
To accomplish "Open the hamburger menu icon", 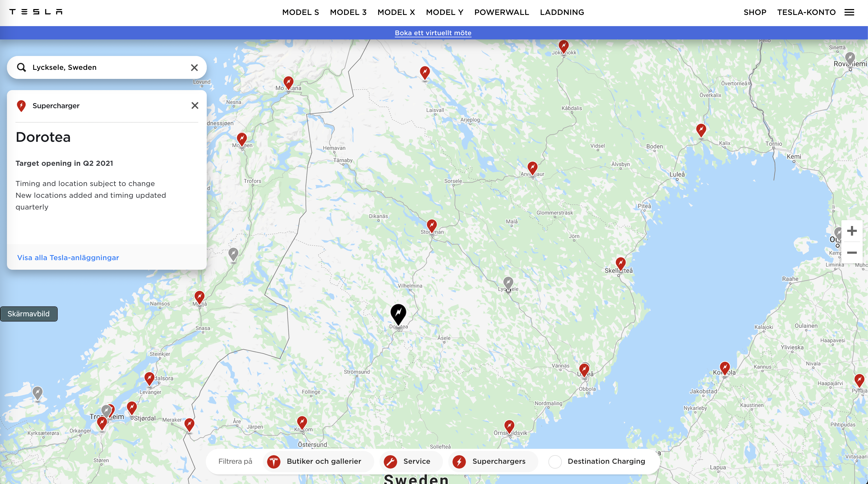I will (849, 13).
